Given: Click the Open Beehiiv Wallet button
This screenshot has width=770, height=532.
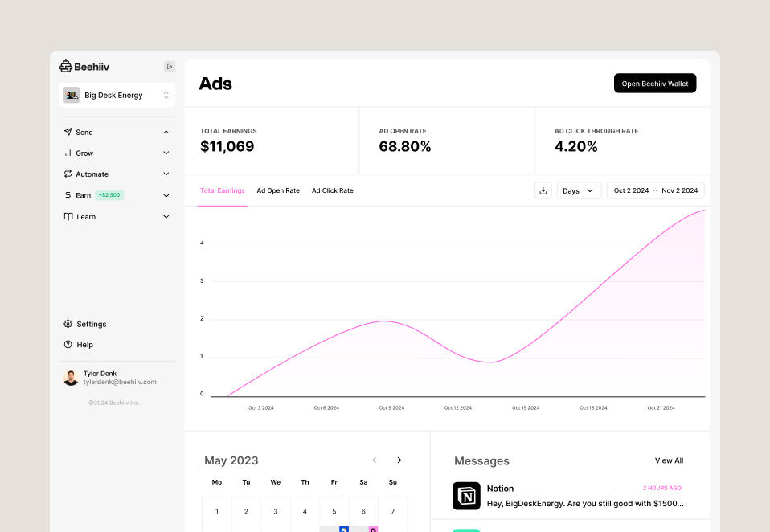Looking at the screenshot, I should [x=655, y=84].
